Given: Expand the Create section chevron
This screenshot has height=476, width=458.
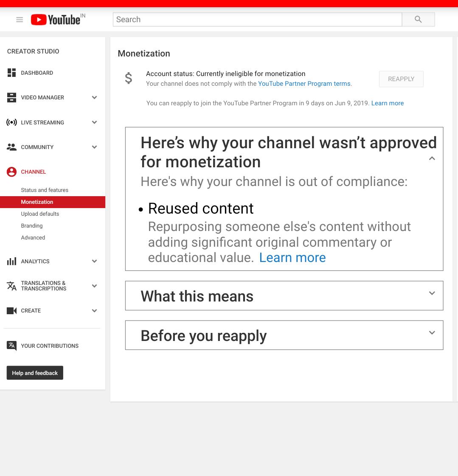Looking at the screenshot, I should coord(94,310).
